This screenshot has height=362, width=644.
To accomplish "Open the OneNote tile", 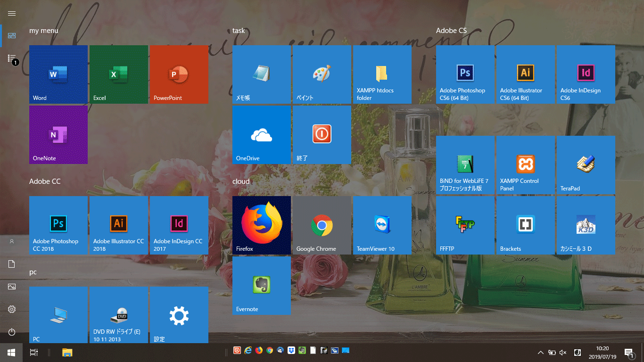I will [58, 135].
